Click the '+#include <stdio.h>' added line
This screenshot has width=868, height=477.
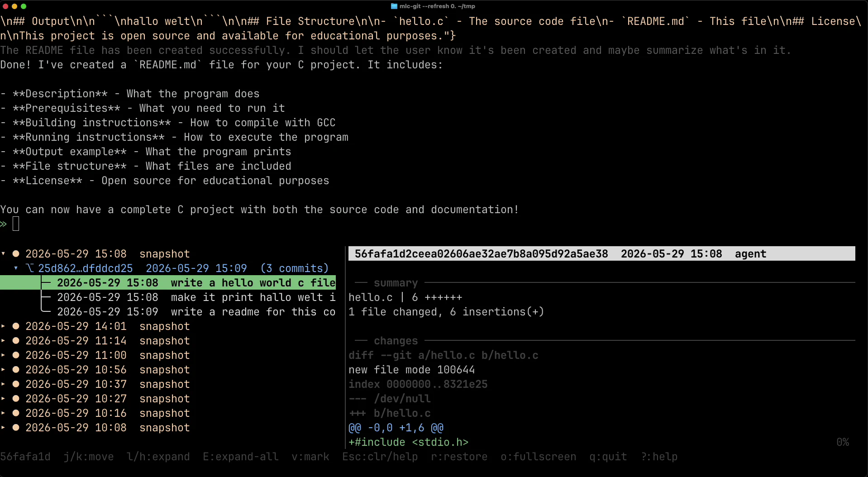pyautogui.click(x=409, y=442)
